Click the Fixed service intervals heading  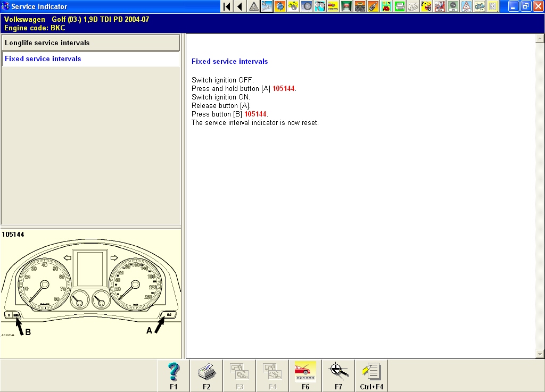coord(230,62)
